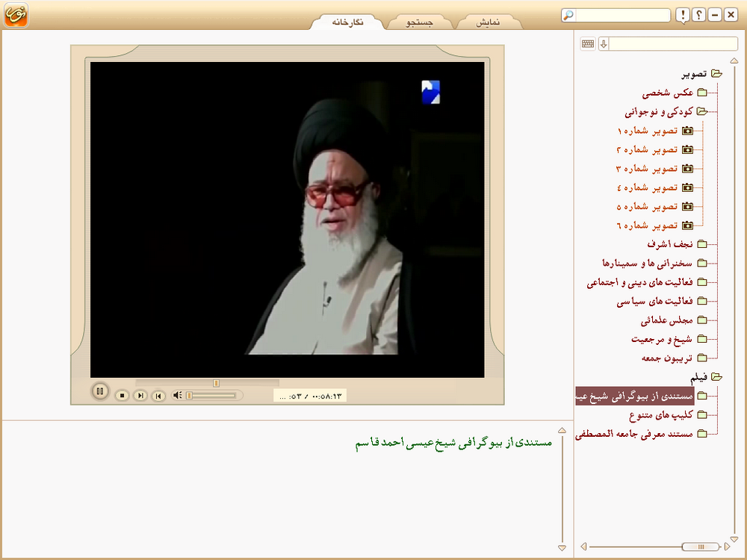Click the tree panel scroll-down arrow

[734, 539]
